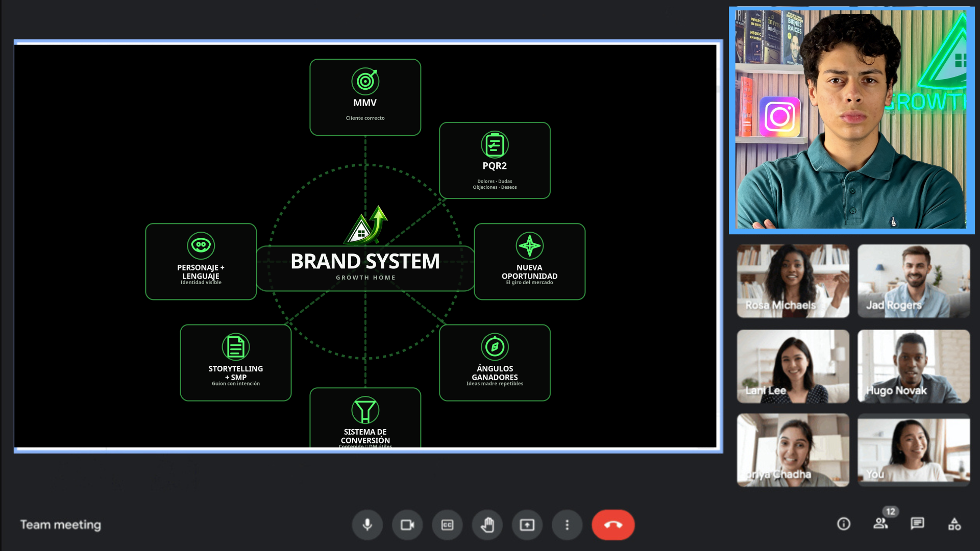Leave the call with red hang-up button

click(613, 524)
